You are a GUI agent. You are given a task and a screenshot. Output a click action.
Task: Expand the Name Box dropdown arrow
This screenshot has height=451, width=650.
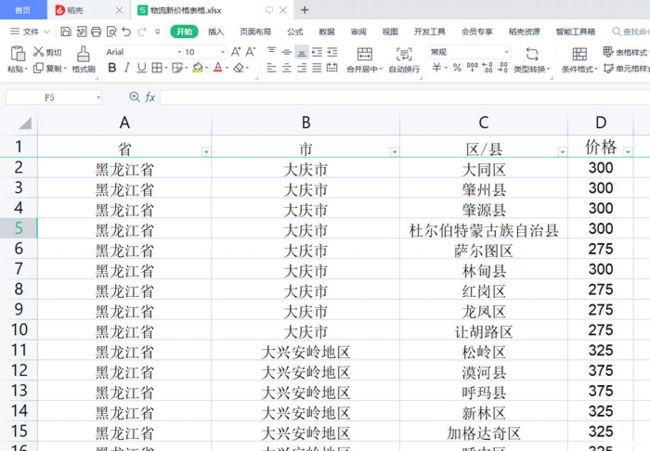[x=98, y=98]
